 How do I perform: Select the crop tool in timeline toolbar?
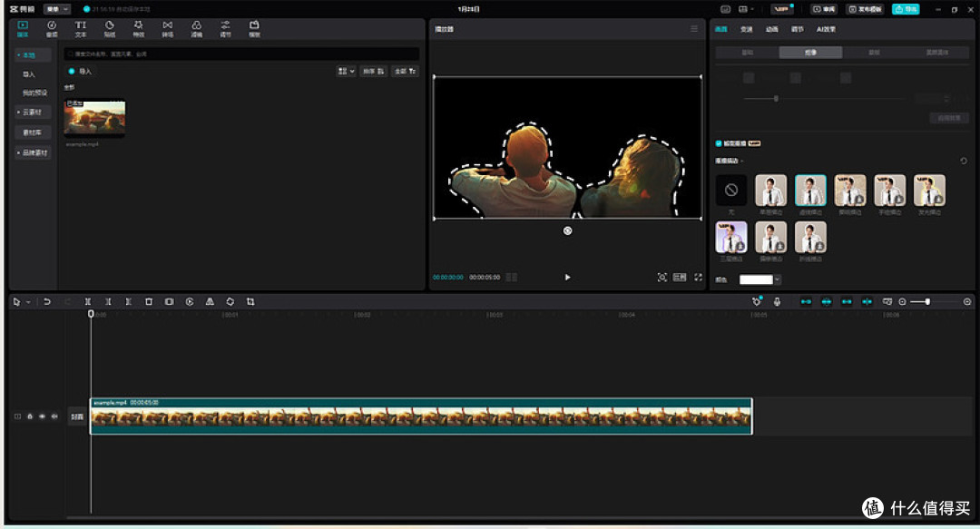click(250, 301)
